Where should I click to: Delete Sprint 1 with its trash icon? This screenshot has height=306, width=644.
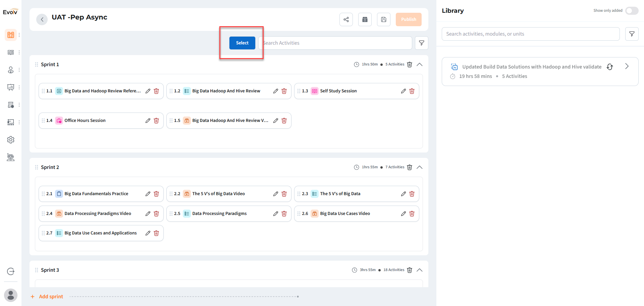(410, 64)
